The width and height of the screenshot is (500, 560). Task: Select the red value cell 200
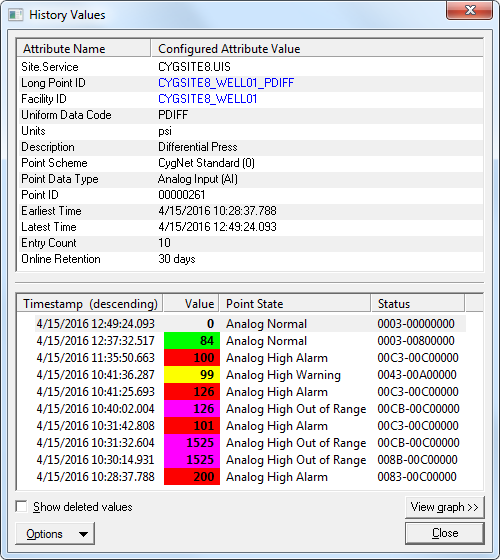[x=192, y=477]
